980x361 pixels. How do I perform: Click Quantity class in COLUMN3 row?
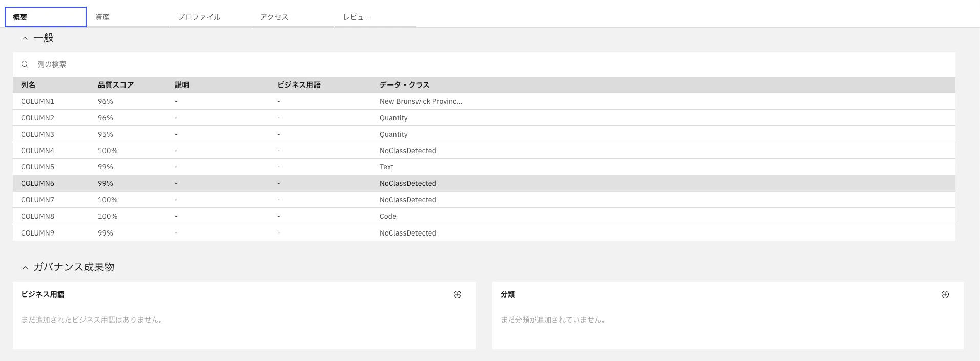pos(393,134)
